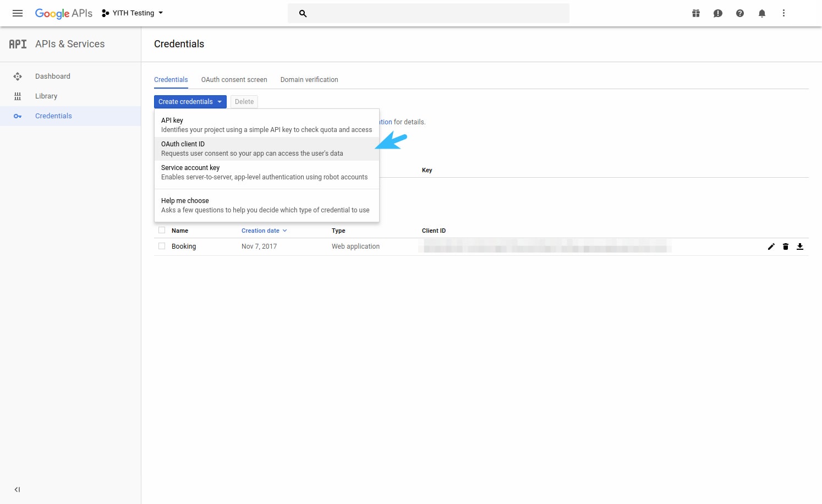
Task: Click the API logo icon in sidebar
Action: [18, 44]
